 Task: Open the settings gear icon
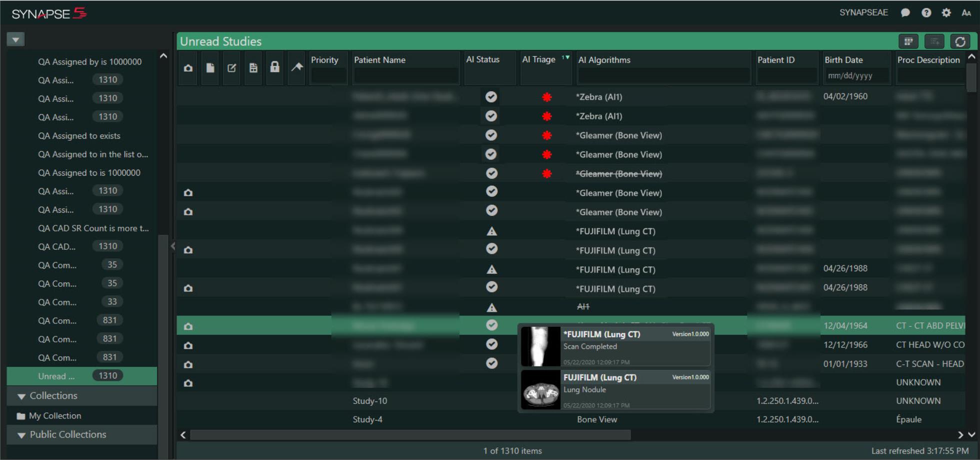pyautogui.click(x=946, y=13)
